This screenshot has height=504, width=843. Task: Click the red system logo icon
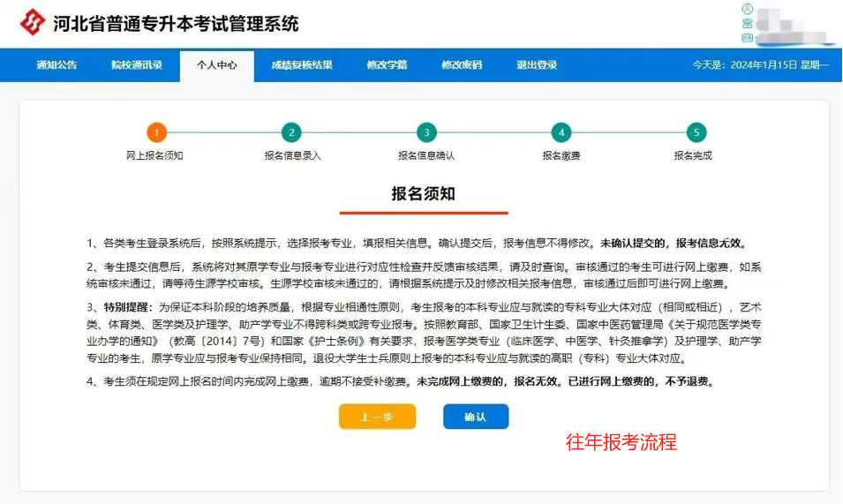point(33,23)
